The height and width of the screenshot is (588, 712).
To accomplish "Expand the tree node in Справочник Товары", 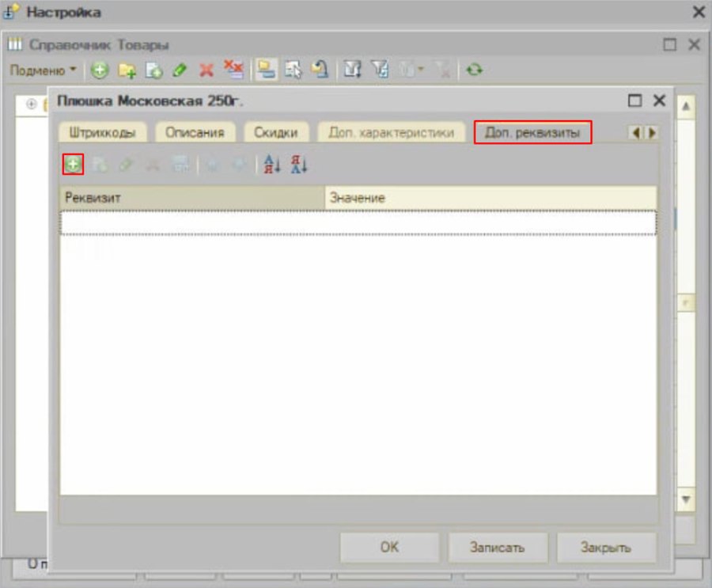I will 32,104.
